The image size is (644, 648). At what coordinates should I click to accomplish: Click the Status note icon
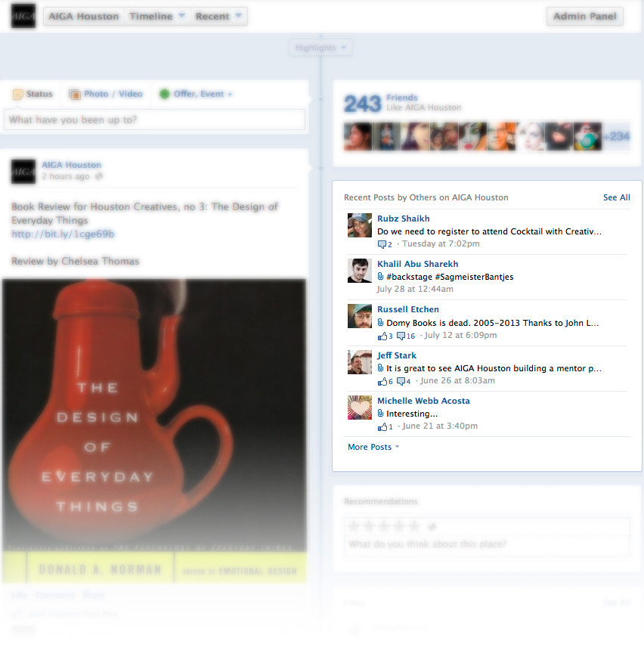[x=17, y=95]
